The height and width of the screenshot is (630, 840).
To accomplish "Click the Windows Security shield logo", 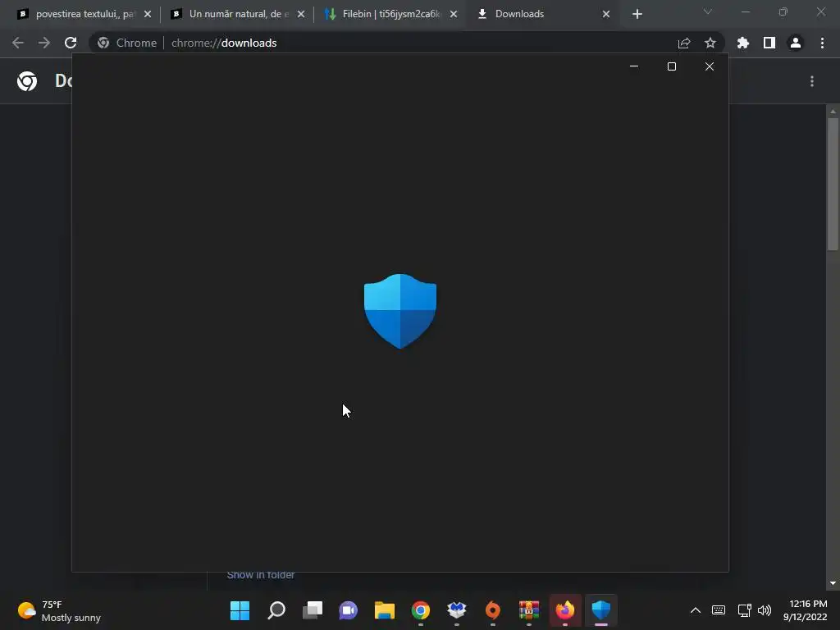I will click(x=400, y=311).
